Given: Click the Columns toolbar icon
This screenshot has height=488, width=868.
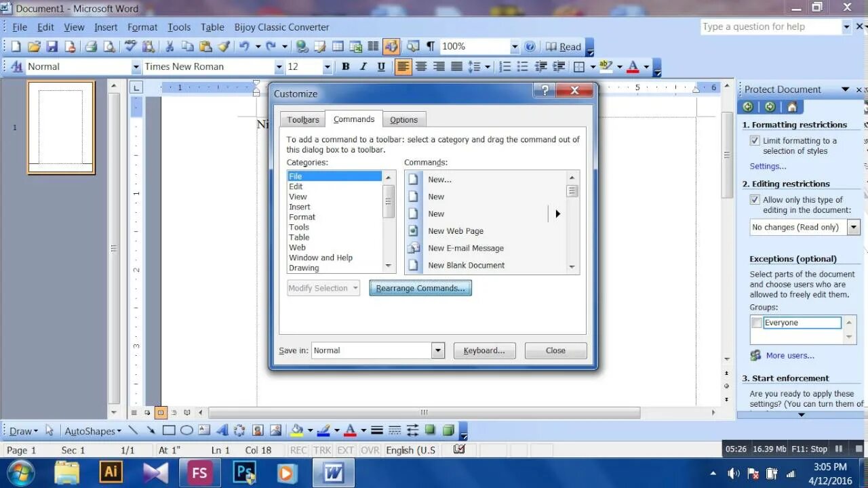Looking at the screenshot, I should point(373,47).
